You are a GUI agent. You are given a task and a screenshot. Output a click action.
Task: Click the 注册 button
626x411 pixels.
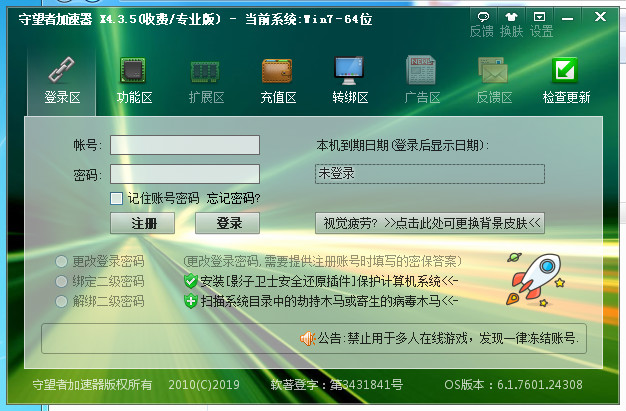click(143, 223)
